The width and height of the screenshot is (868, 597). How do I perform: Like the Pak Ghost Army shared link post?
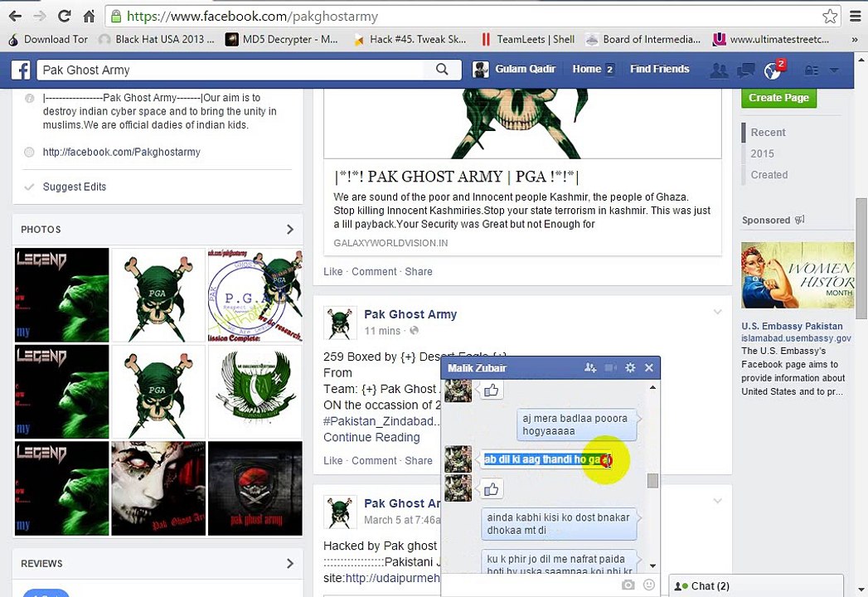332,271
